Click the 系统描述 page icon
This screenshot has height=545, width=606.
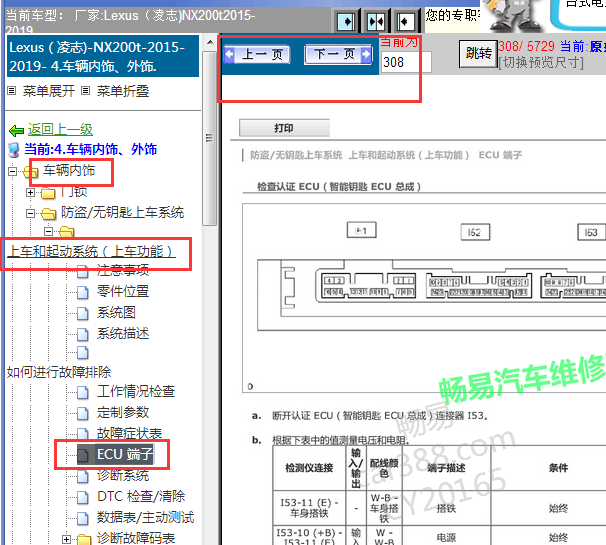pos(82,334)
